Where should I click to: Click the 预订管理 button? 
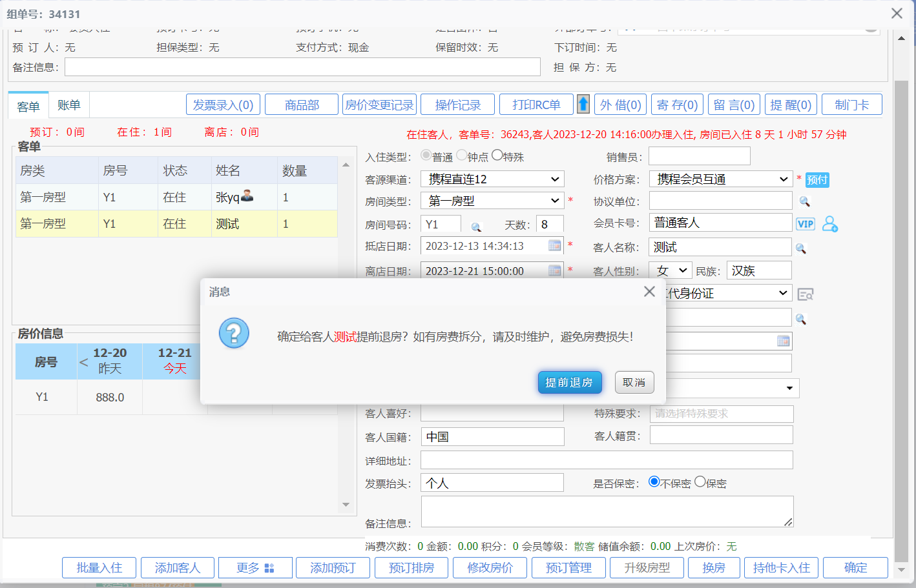[x=569, y=568]
